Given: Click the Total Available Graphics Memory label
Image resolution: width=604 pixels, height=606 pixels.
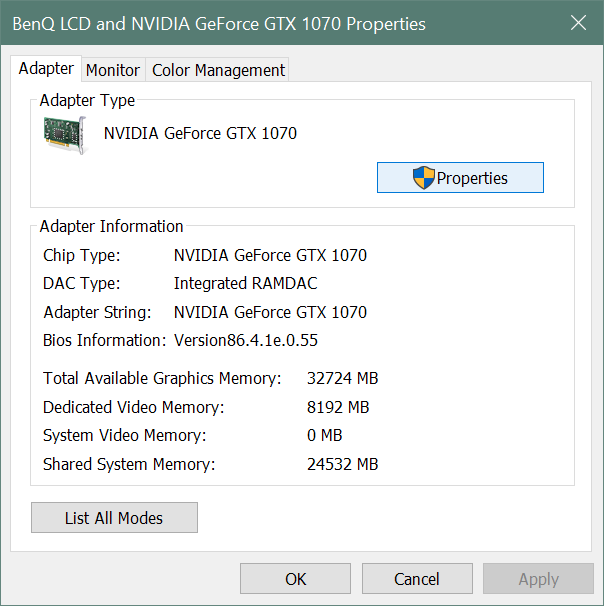Looking at the screenshot, I should click(x=162, y=378).
